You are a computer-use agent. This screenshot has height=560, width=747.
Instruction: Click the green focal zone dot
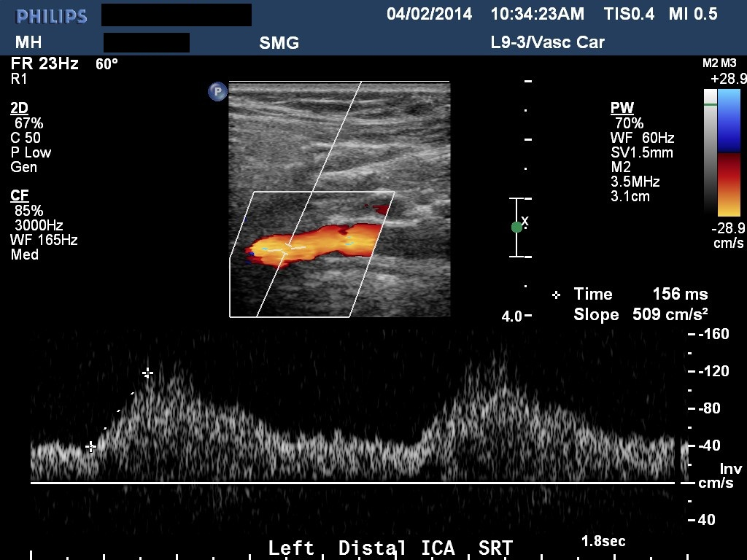click(516, 227)
